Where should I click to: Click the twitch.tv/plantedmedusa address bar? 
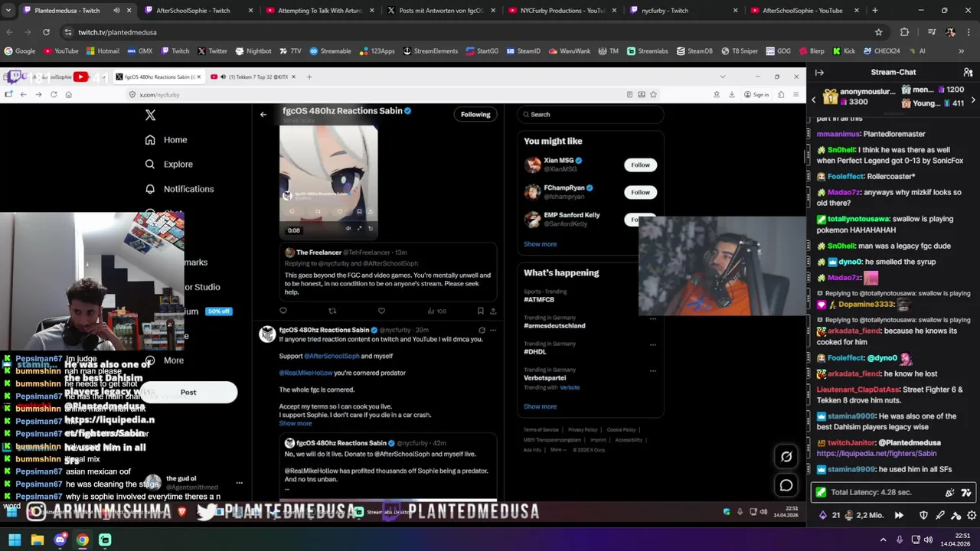coord(467,32)
